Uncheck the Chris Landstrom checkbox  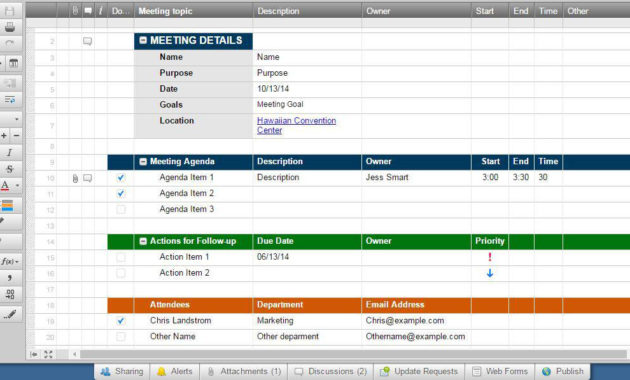point(121,321)
